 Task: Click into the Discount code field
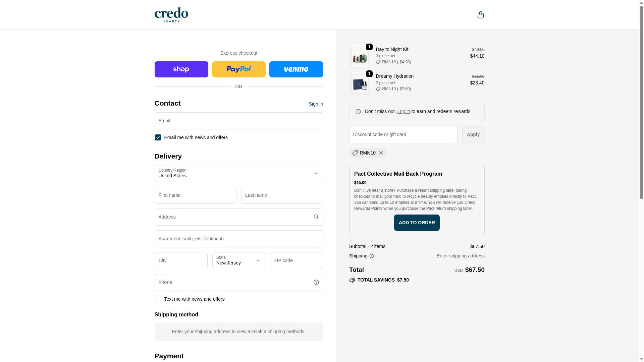coord(403,134)
